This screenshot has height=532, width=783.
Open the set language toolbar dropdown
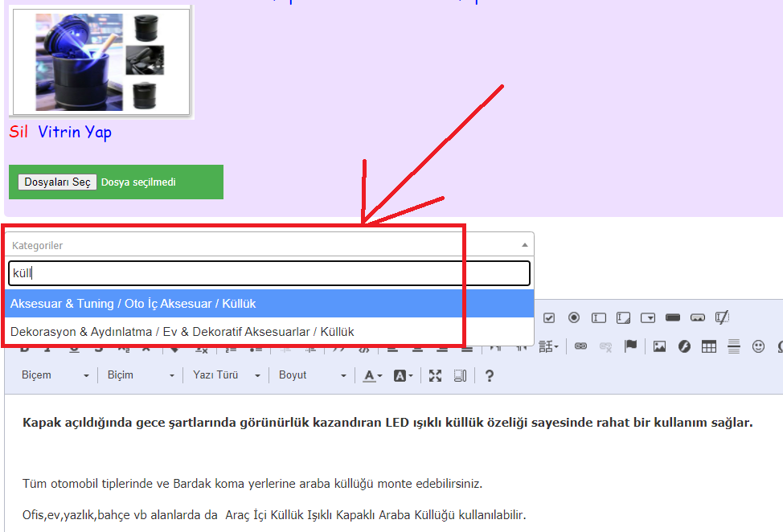coord(548,346)
